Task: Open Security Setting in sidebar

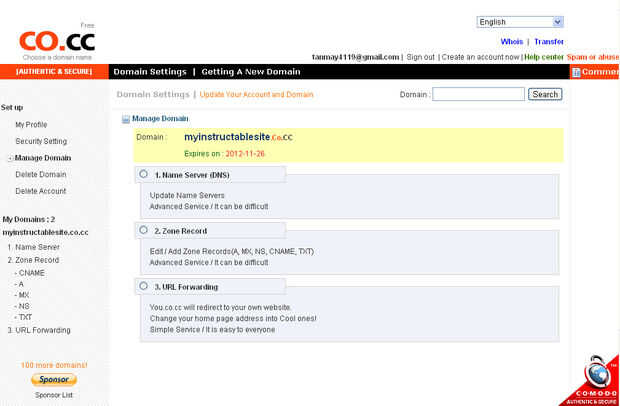Action: pyautogui.click(x=41, y=142)
